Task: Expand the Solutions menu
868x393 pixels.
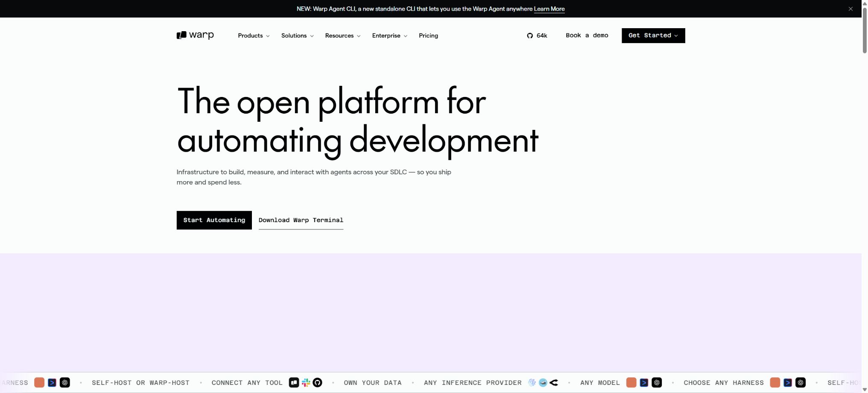Action: (x=298, y=36)
